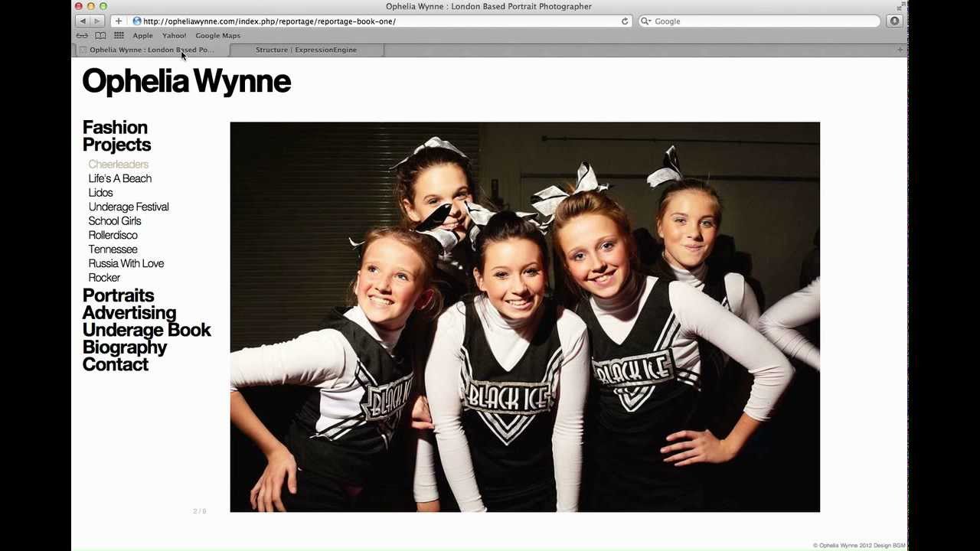Viewport: 980px width, 551px height.
Task: Click the Ophelia Wynne site title
Action: coord(186,81)
